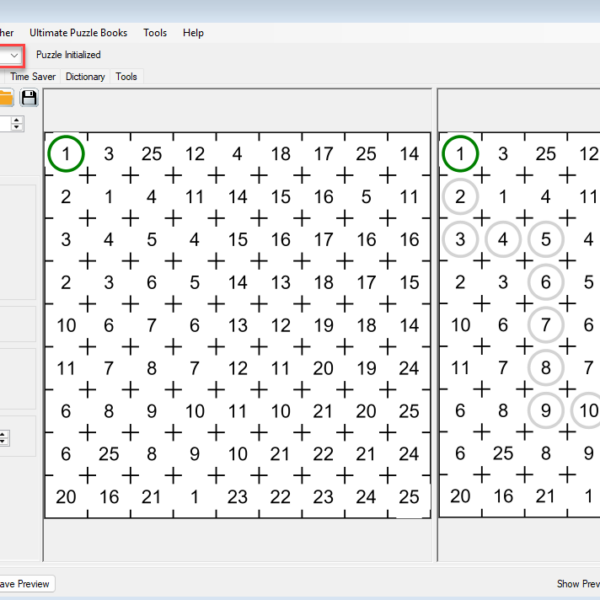Open the Tools menu in menu bar

[x=155, y=33]
